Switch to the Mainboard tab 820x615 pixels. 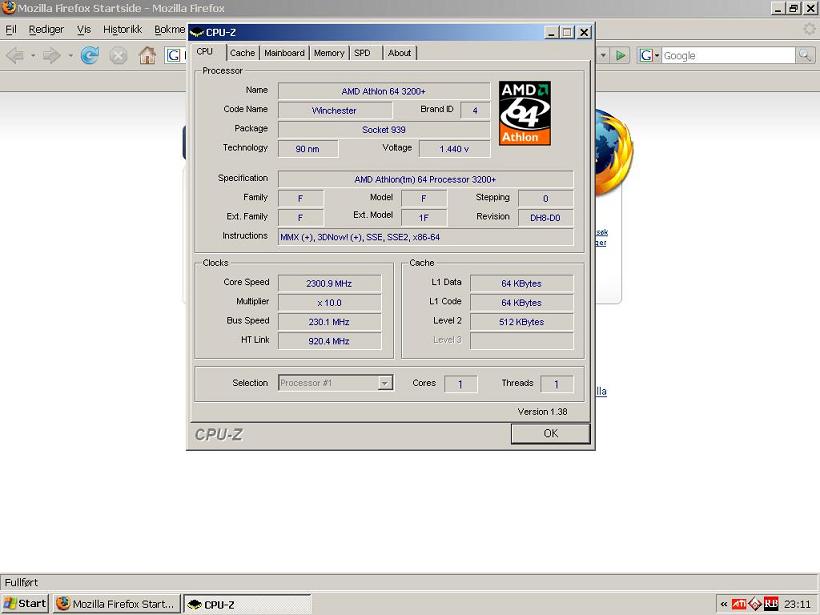pyautogui.click(x=284, y=53)
